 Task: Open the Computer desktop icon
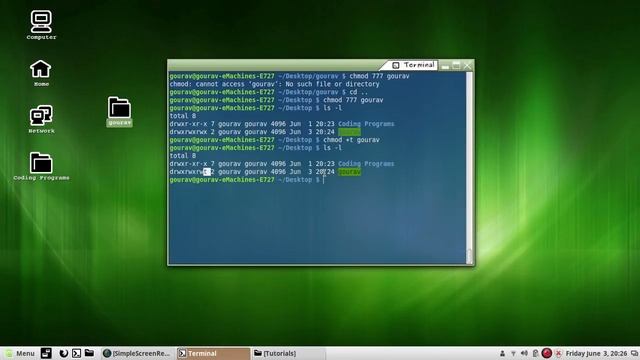pos(41,25)
